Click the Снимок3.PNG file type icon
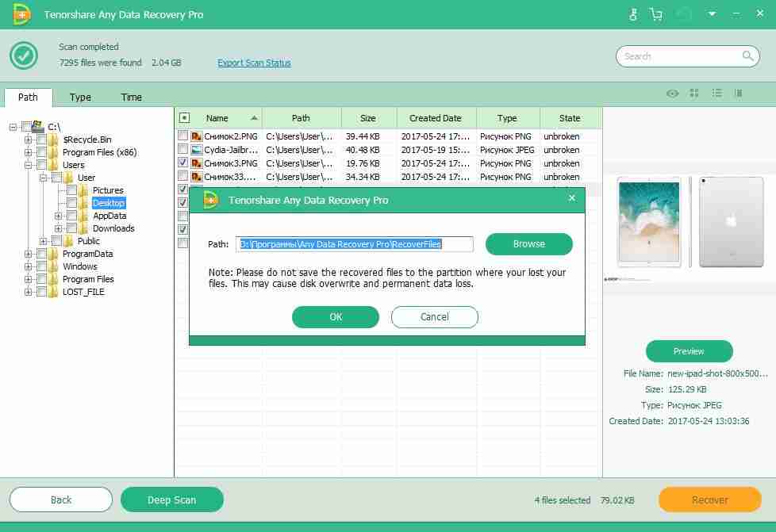Image resolution: width=776 pixels, height=532 pixels. (197, 163)
